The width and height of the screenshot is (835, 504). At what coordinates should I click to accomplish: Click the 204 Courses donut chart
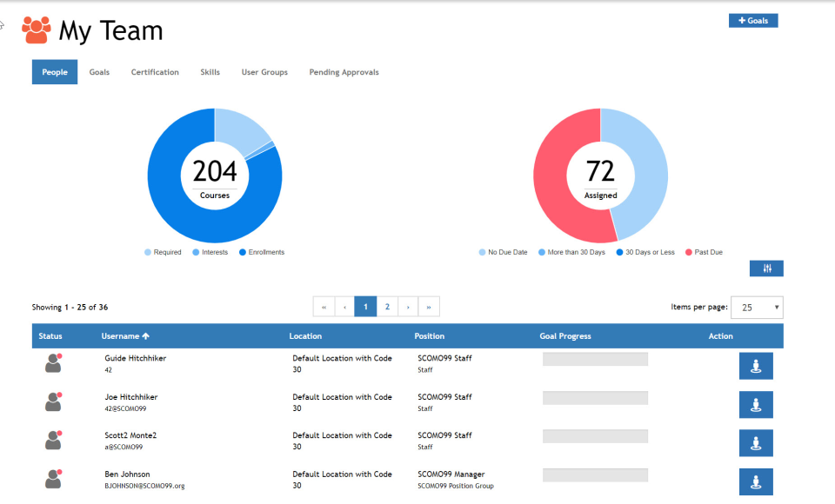coord(215,176)
